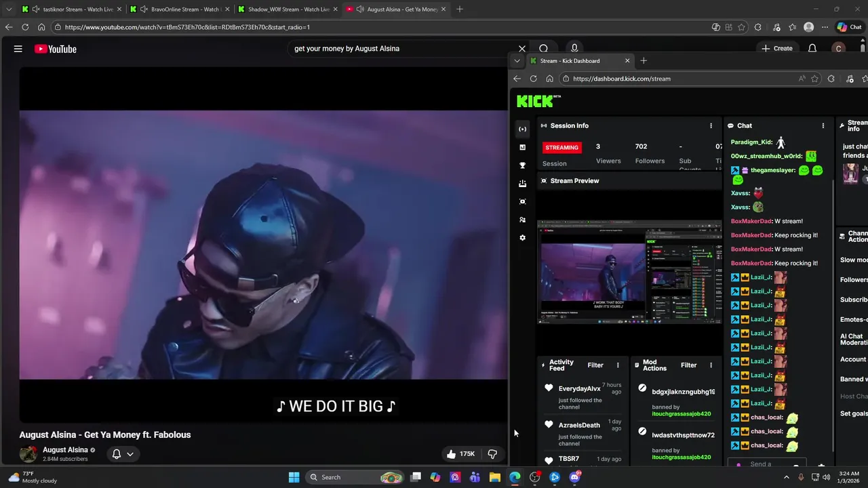Switch to BravoOnline Stream tab
The width and height of the screenshot is (868, 488).
pyautogui.click(x=179, y=9)
